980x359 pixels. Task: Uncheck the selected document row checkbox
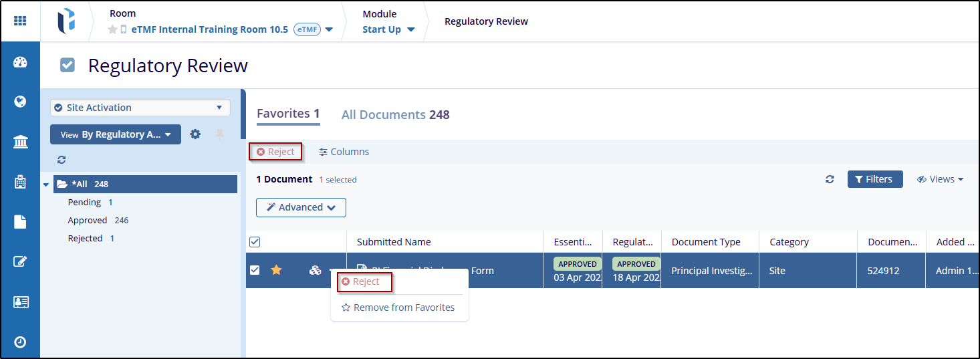tap(255, 270)
